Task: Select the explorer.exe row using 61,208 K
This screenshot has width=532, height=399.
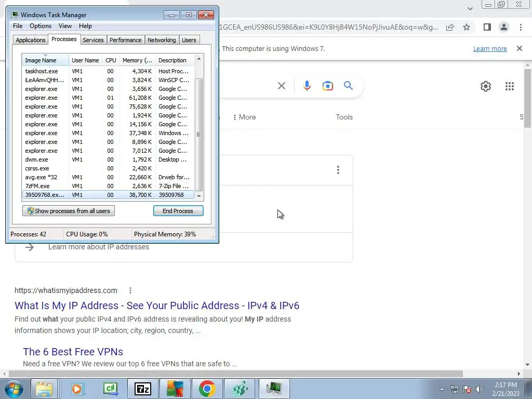Action: point(108,98)
